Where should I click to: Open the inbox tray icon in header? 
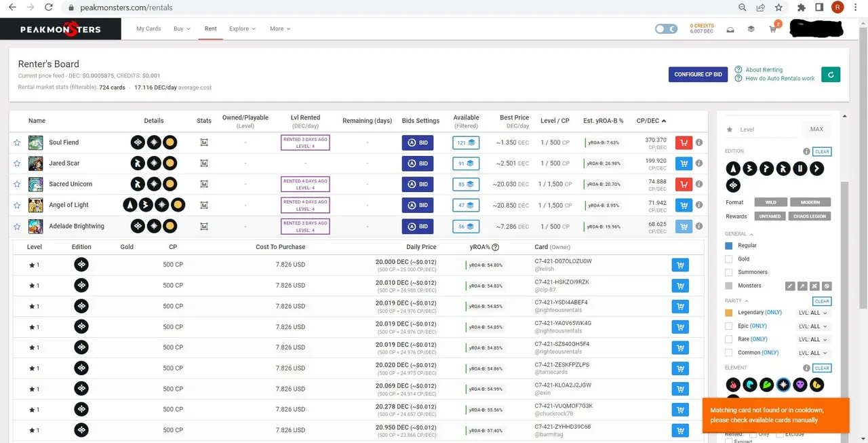730,29
